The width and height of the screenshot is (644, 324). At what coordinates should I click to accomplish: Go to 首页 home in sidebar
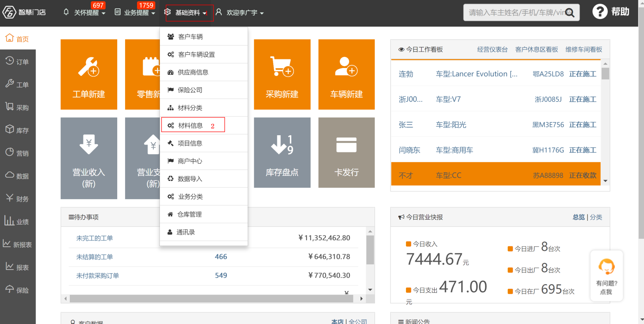point(18,38)
